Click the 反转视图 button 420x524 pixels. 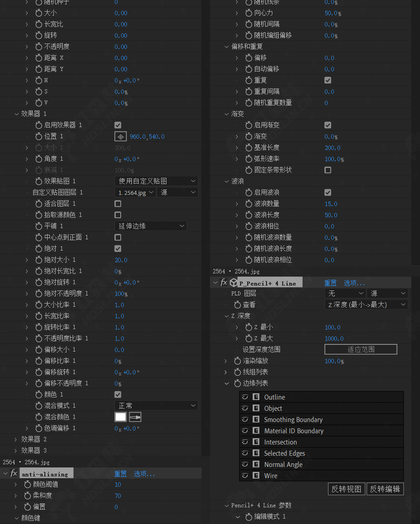point(346,489)
